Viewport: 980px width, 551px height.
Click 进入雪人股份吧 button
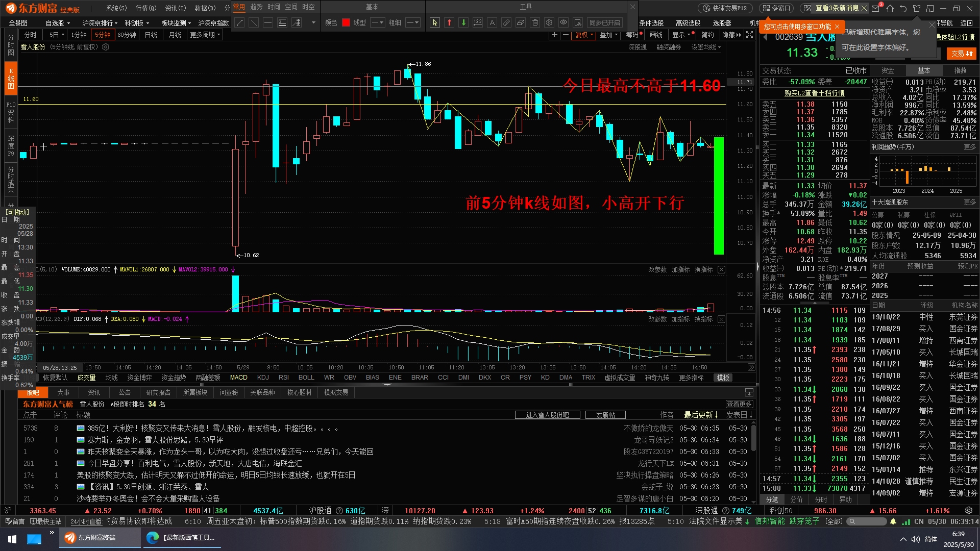[547, 415]
